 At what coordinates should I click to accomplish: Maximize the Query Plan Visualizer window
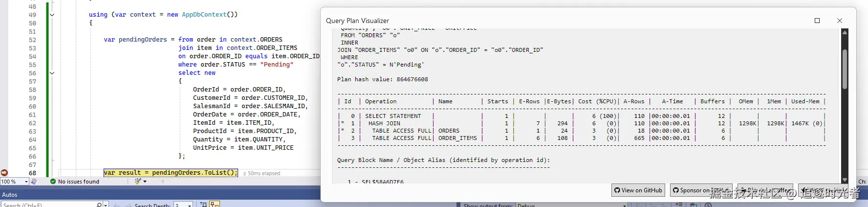[x=817, y=21]
